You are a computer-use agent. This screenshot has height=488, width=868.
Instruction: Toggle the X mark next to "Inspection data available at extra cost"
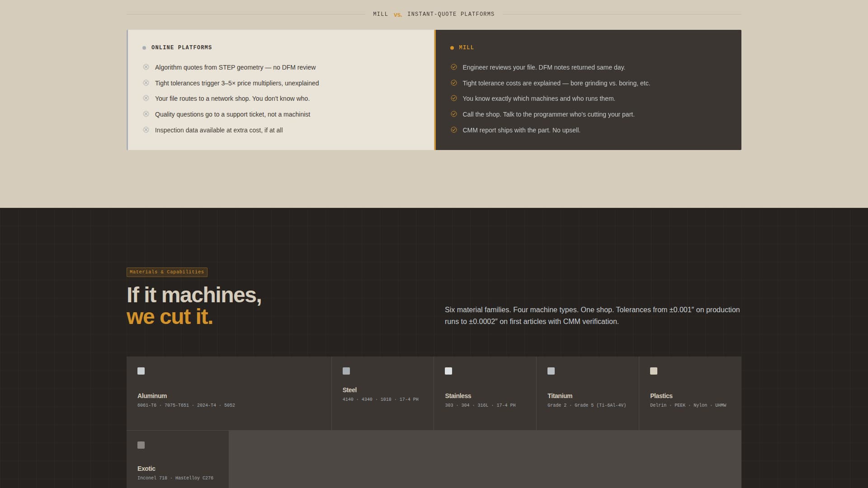click(x=146, y=130)
